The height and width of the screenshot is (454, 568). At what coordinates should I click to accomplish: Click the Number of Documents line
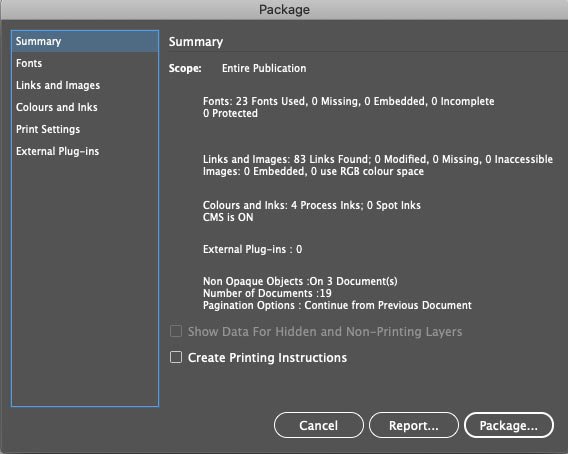click(x=267, y=293)
